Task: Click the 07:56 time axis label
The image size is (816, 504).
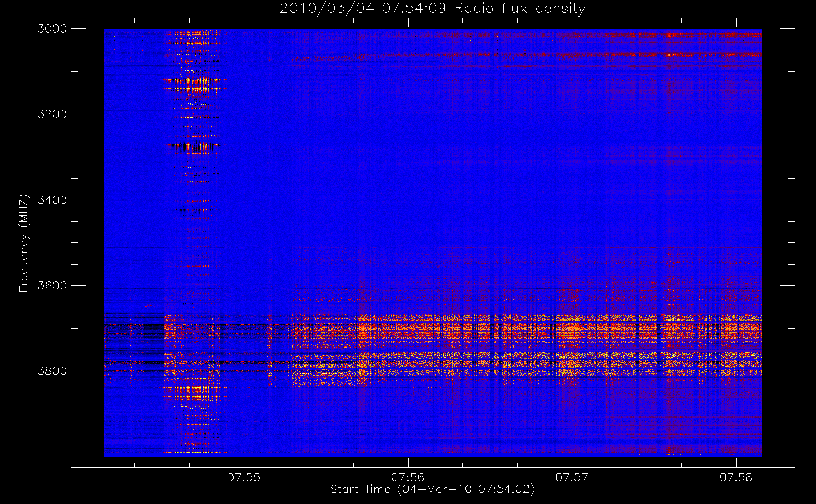Action: pos(408,477)
